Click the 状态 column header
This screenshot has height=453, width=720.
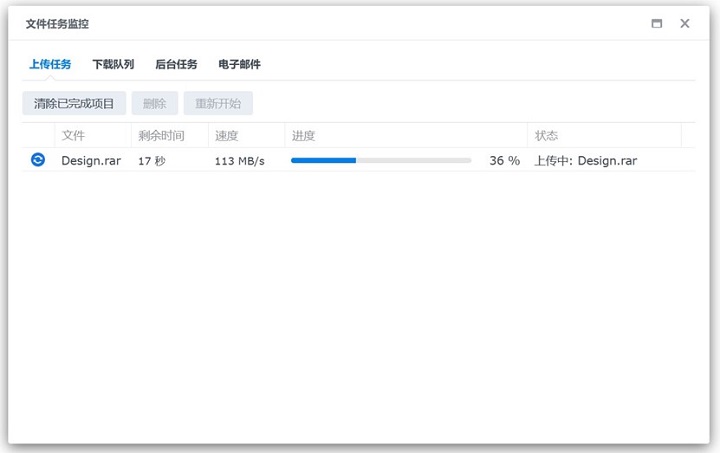click(x=604, y=135)
